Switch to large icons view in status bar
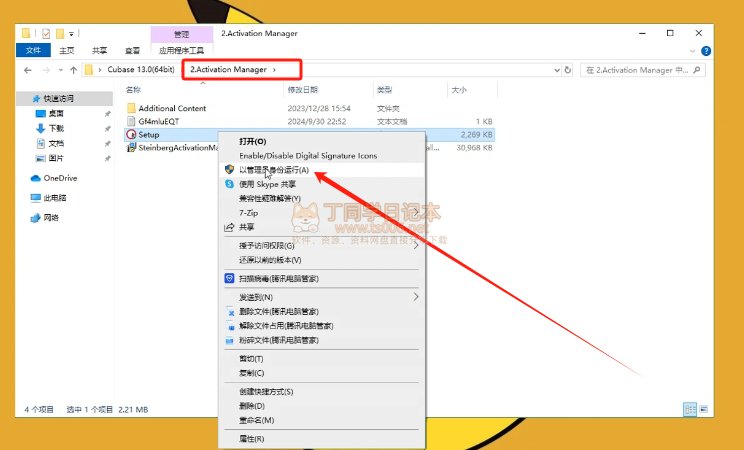This screenshot has height=450, width=744. [705, 409]
